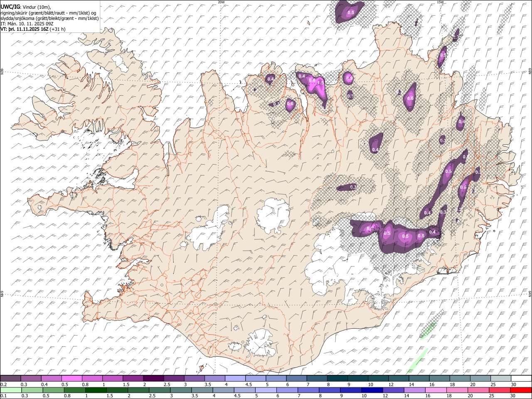The image size is (532, 399).
Task: Click the '20W' longitude label
Action: (x=221, y=2)
